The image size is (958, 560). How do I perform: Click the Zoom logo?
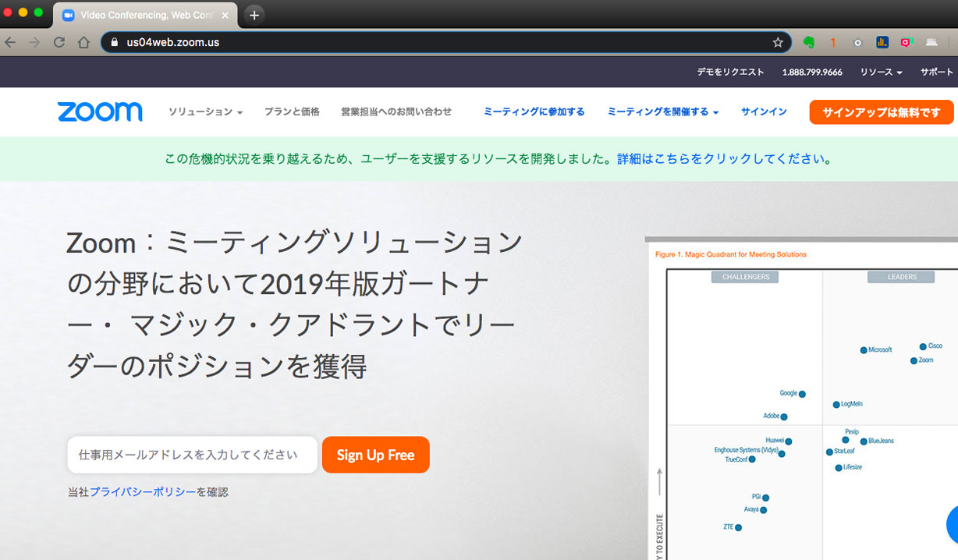click(100, 112)
